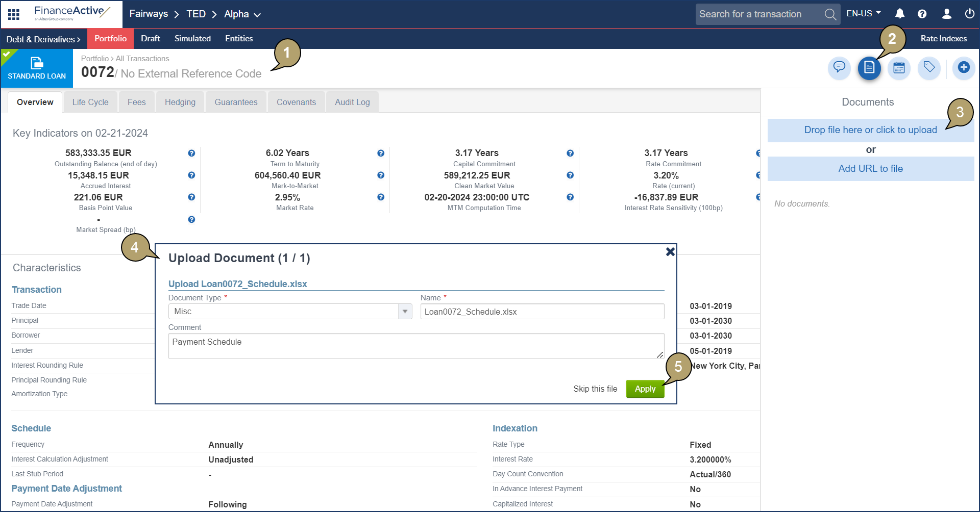Open the apps grid icon top left
Screen dimensions: 980x512
[x=13, y=14]
